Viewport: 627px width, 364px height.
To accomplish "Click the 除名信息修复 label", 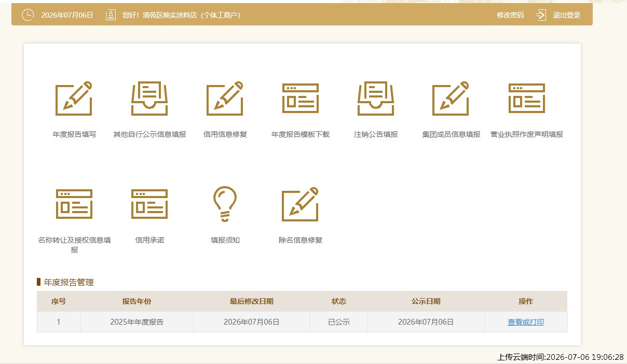I will (x=301, y=240).
